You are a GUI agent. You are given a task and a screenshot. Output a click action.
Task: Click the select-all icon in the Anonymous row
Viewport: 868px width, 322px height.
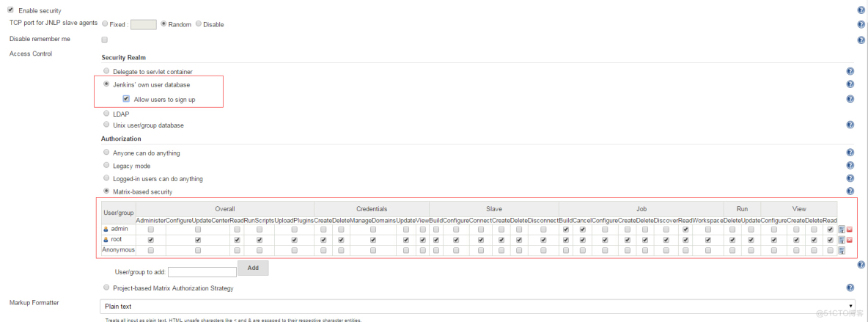click(x=842, y=250)
